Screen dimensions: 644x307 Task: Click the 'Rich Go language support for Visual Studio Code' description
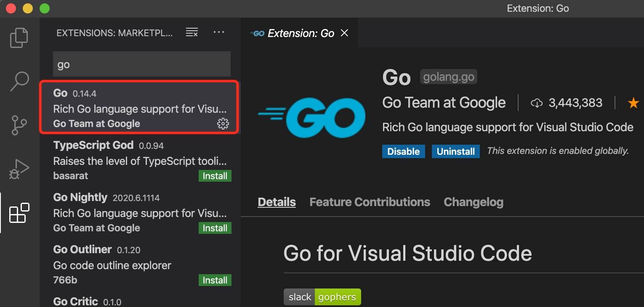508,127
